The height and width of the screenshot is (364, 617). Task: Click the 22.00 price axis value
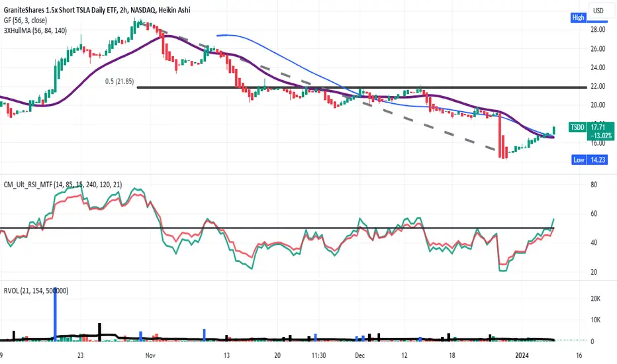click(x=598, y=86)
